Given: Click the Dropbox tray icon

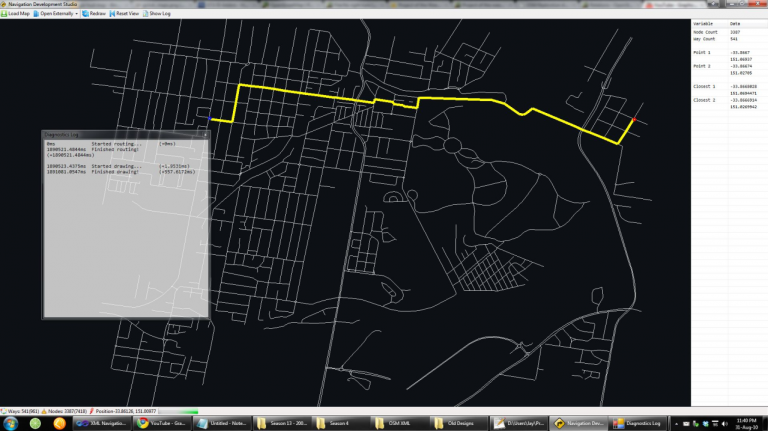Looking at the screenshot, I should point(705,424).
